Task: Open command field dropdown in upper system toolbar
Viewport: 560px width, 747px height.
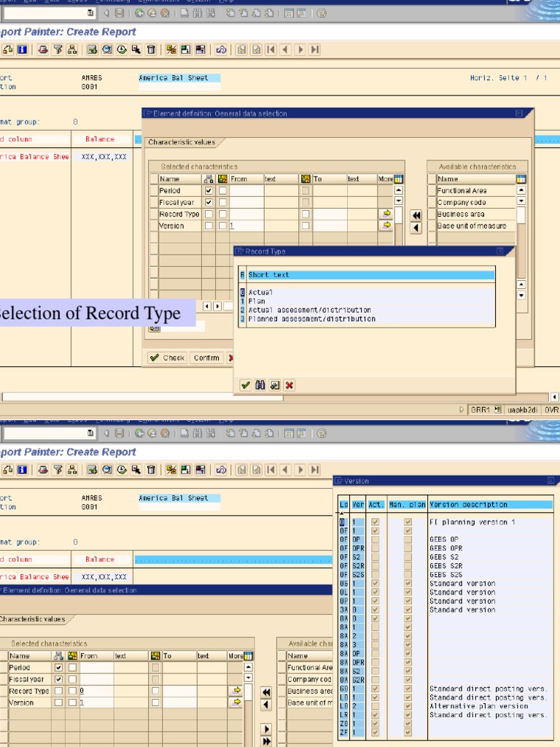Action: coord(90,13)
